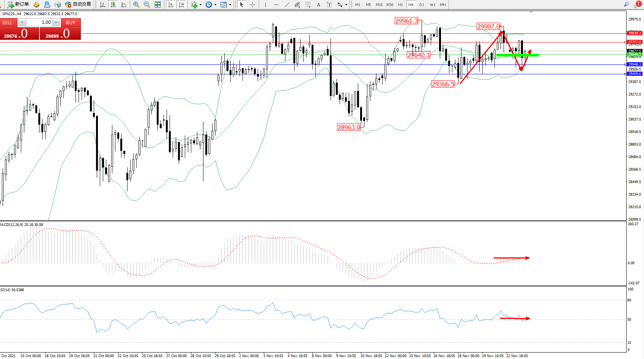Viewport: 644px width, 359px height.
Task: Switch chart to candlestick mode
Action: pyautogui.click(x=113, y=5)
